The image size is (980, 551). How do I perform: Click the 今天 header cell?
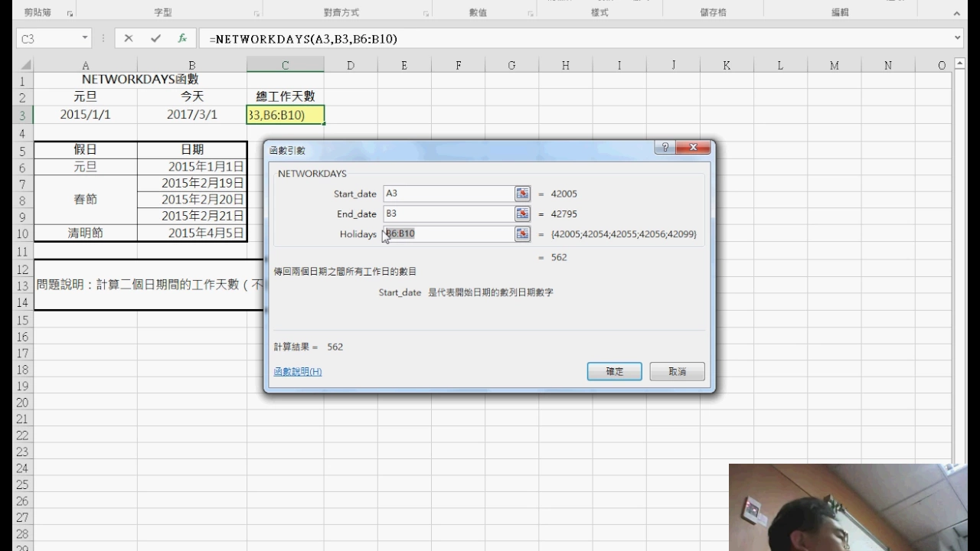tap(192, 96)
